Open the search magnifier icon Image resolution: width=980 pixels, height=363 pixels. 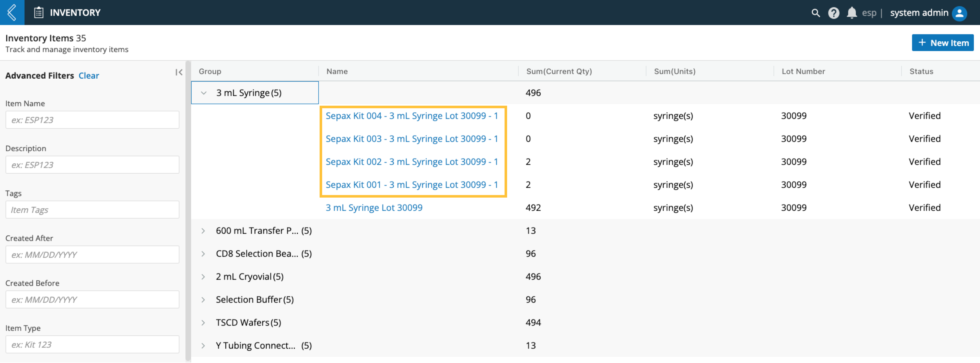(x=815, y=13)
